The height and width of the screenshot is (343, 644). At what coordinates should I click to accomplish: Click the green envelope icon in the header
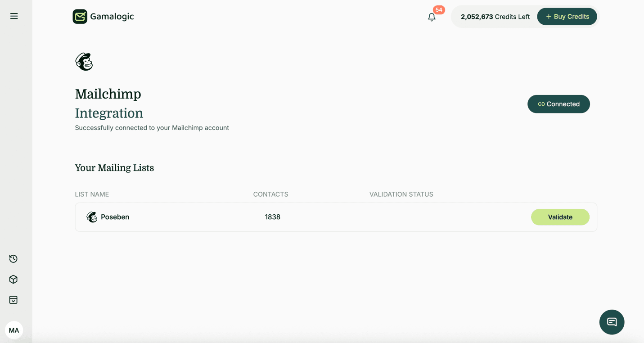(x=80, y=16)
